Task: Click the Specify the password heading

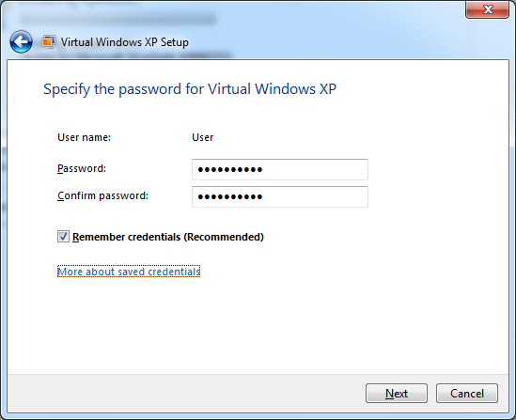Action: pos(190,89)
